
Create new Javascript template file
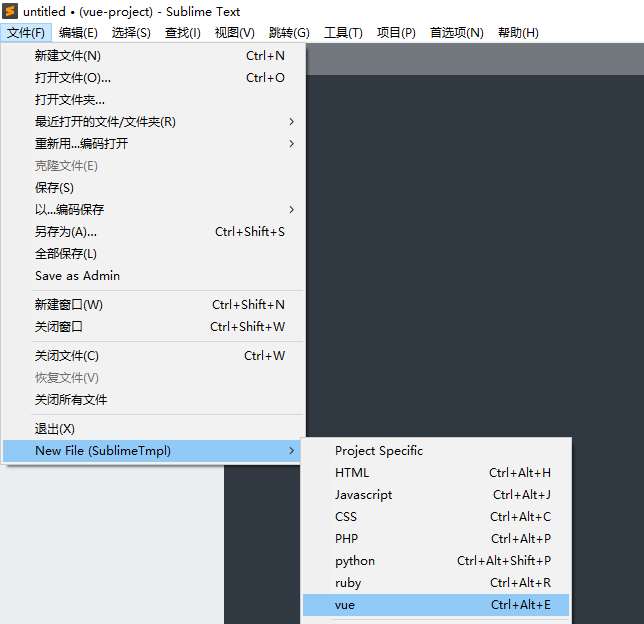(x=436, y=495)
